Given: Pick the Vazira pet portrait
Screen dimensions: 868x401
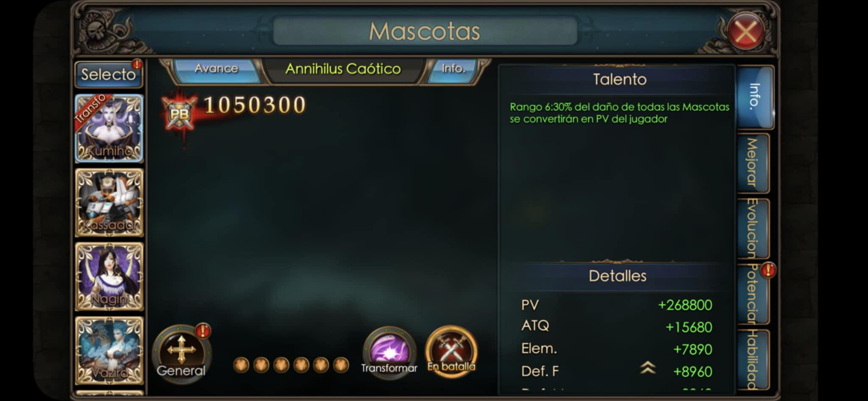Looking at the screenshot, I should 109,351.
